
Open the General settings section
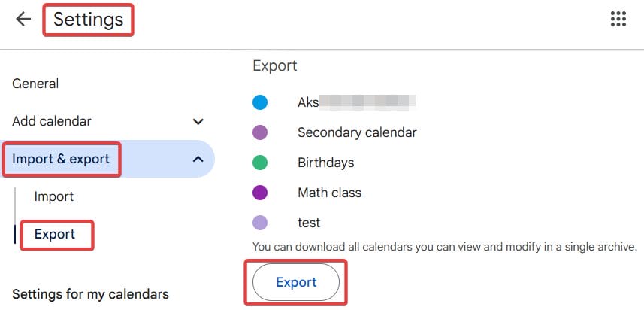35,84
